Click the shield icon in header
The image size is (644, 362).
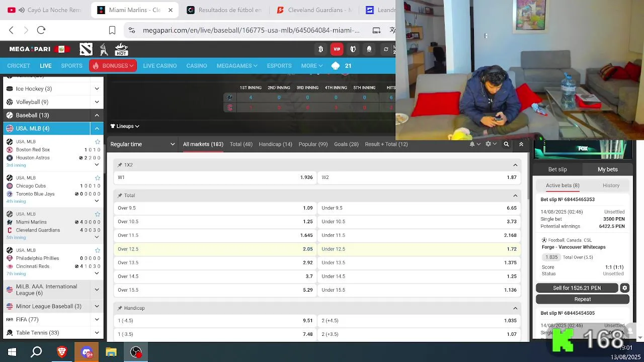coord(353,49)
